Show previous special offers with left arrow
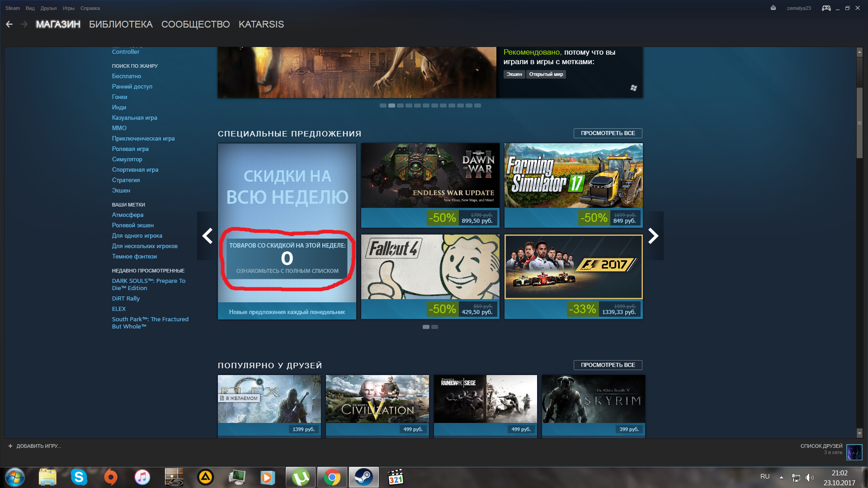 (207, 236)
